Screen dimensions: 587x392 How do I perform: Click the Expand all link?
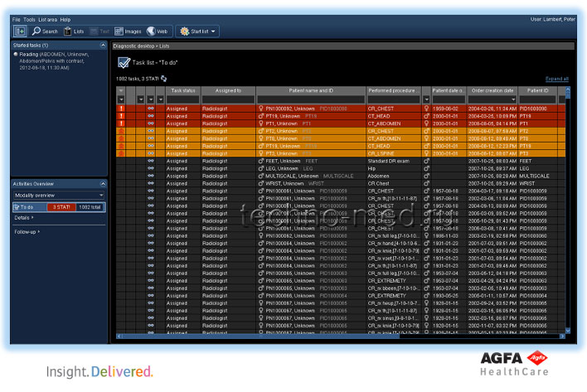coord(556,79)
